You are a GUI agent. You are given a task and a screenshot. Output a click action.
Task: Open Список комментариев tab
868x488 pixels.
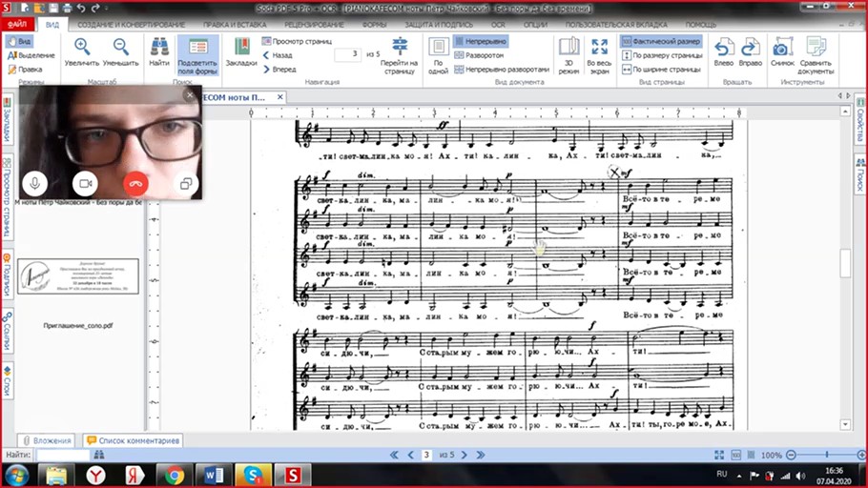click(133, 440)
